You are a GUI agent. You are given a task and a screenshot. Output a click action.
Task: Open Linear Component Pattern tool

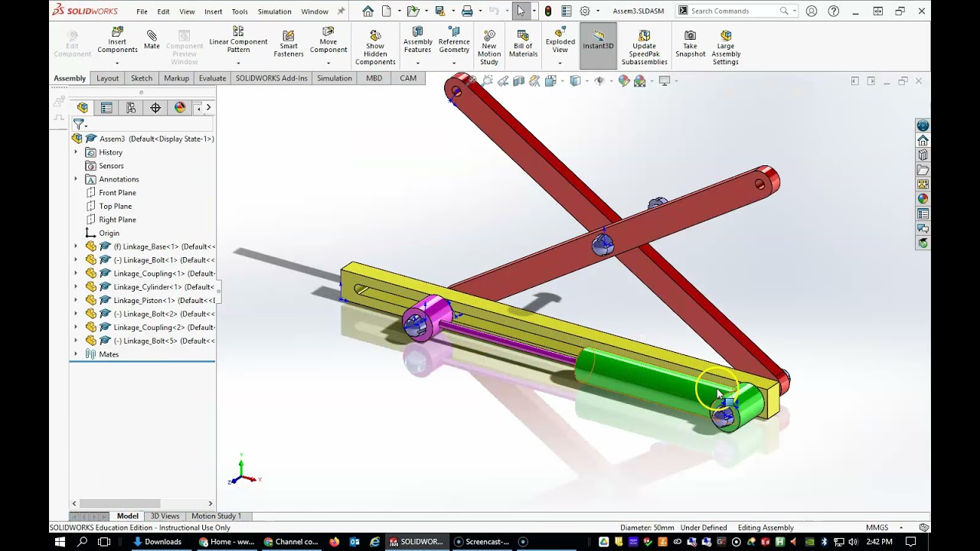(238, 41)
